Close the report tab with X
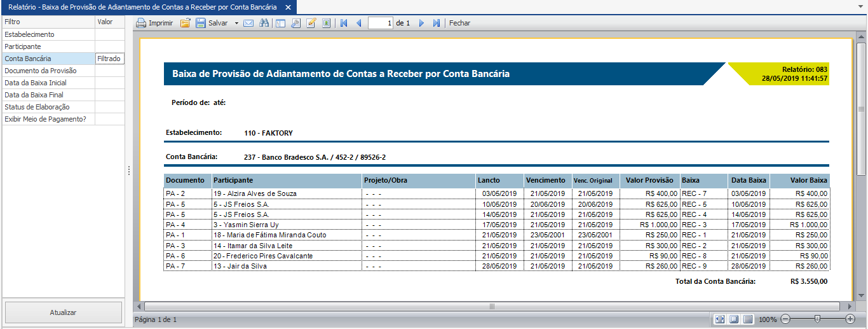Viewport: 868px width, 329px height. point(288,7)
